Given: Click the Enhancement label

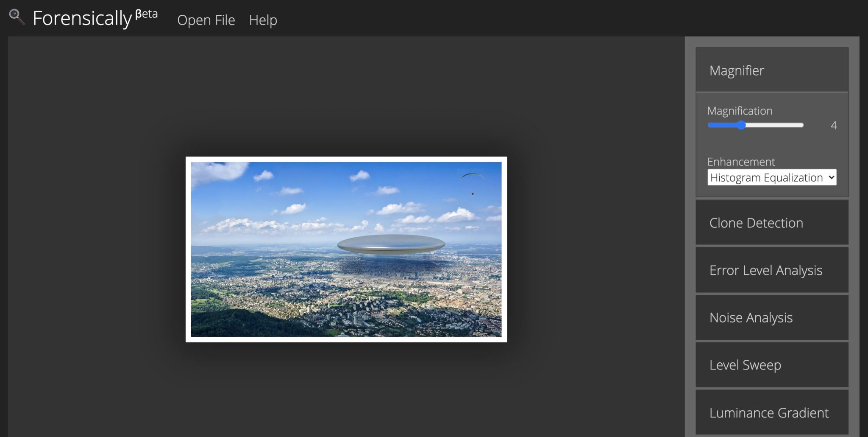Looking at the screenshot, I should tap(741, 162).
